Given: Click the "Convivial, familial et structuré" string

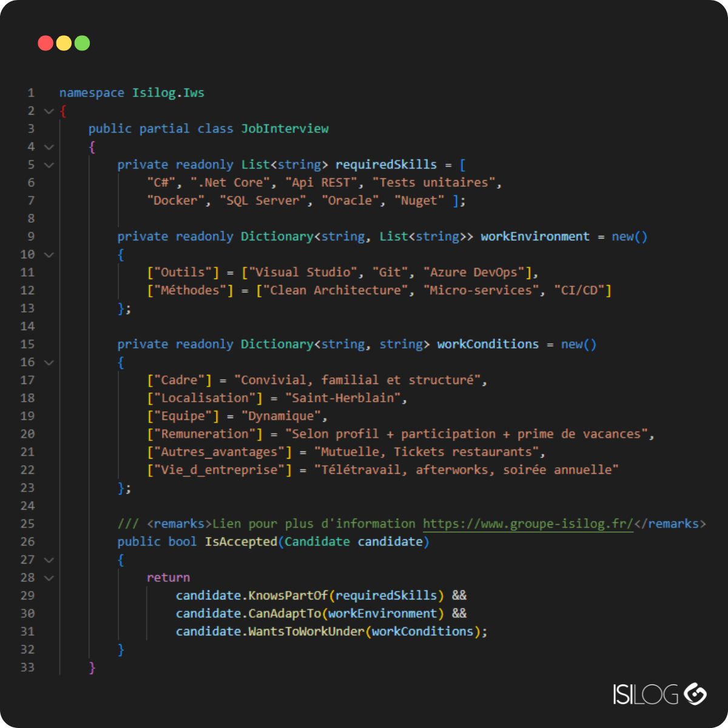Looking at the screenshot, I should pyautogui.click(x=358, y=380).
